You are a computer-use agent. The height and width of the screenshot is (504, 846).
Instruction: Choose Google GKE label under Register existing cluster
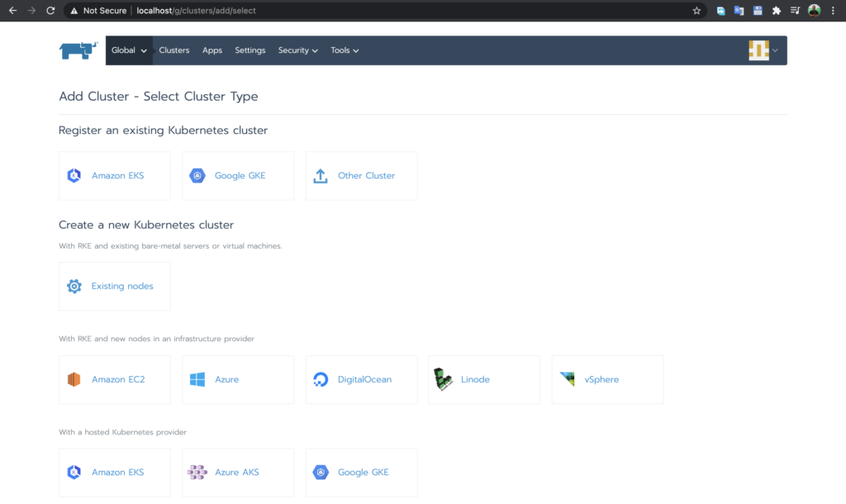240,175
